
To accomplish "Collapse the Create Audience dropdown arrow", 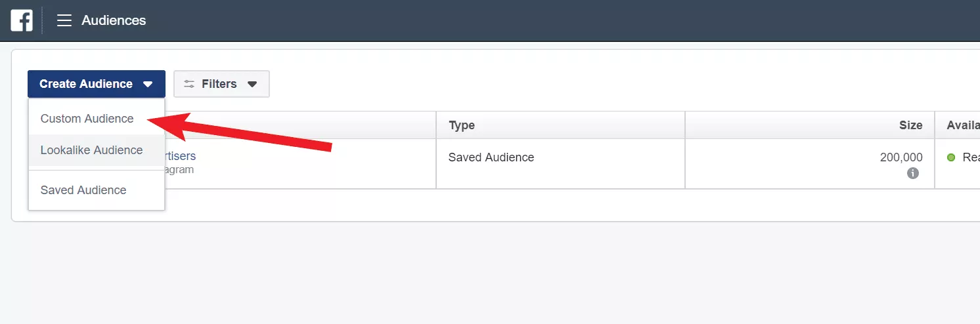I will point(148,84).
